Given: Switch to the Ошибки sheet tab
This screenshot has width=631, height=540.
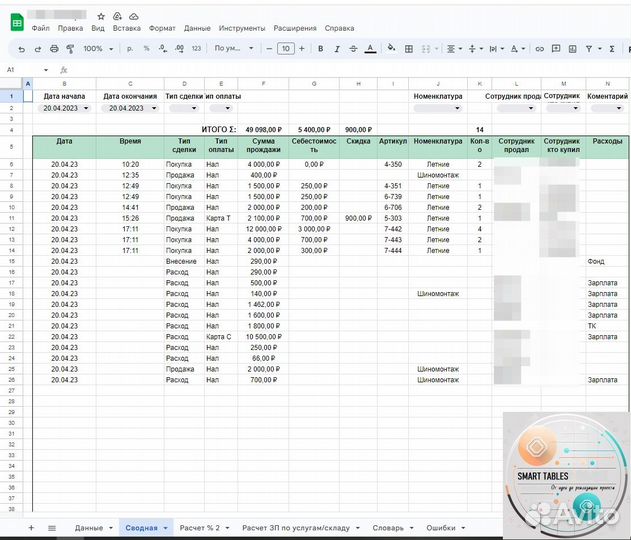Looking at the screenshot, I should pyautogui.click(x=445, y=528).
